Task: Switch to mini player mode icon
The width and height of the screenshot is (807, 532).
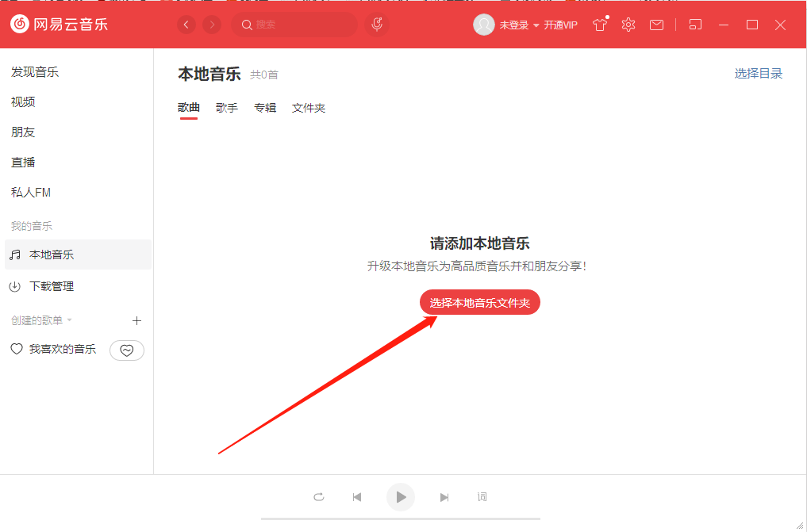Action: [695, 25]
